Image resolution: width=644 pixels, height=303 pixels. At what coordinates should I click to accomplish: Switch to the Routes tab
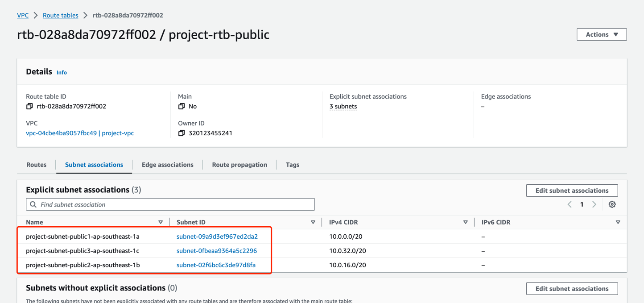36,165
